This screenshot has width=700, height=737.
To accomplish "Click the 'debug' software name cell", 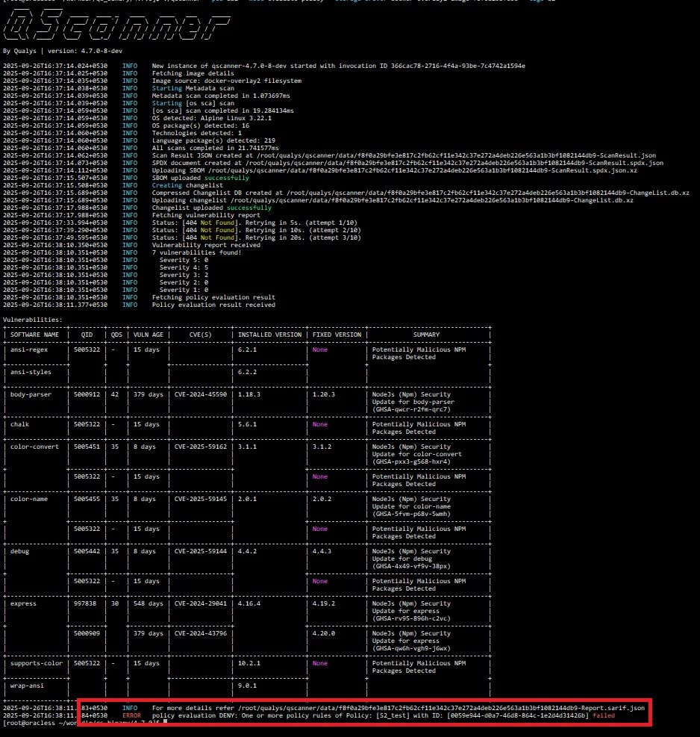I will [x=19, y=551].
